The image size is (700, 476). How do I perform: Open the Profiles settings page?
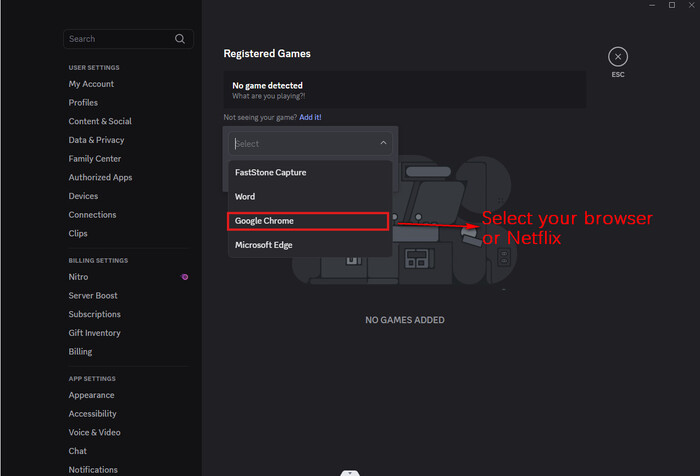(x=83, y=103)
